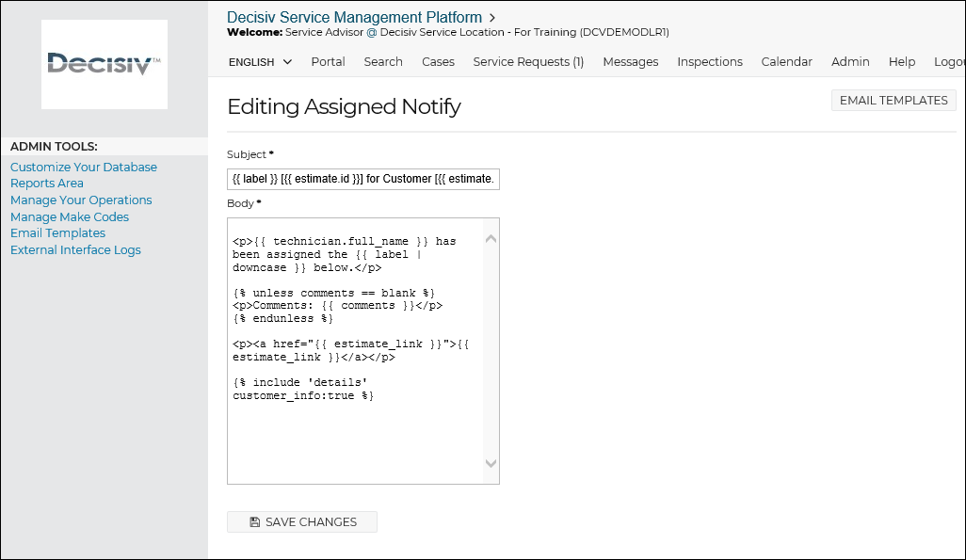
Task: Open External Interface Logs link
Action: tap(75, 249)
